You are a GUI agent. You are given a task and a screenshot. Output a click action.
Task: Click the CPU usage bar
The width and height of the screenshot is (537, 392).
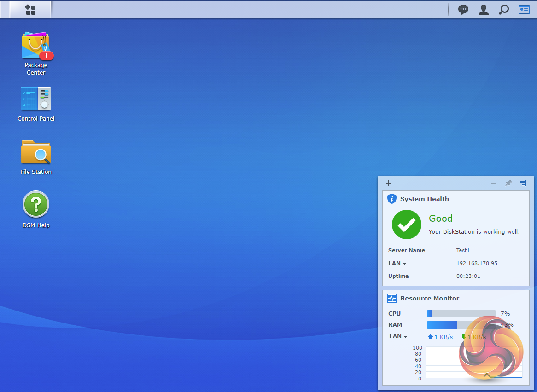click(461, 314)
